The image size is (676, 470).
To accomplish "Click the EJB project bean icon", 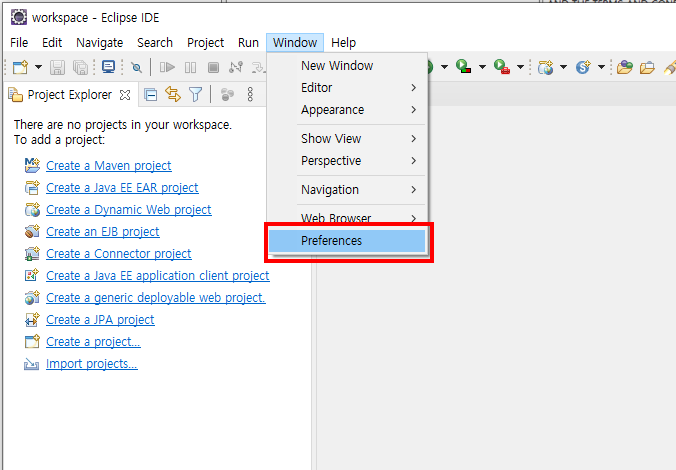I will (32, 232).
